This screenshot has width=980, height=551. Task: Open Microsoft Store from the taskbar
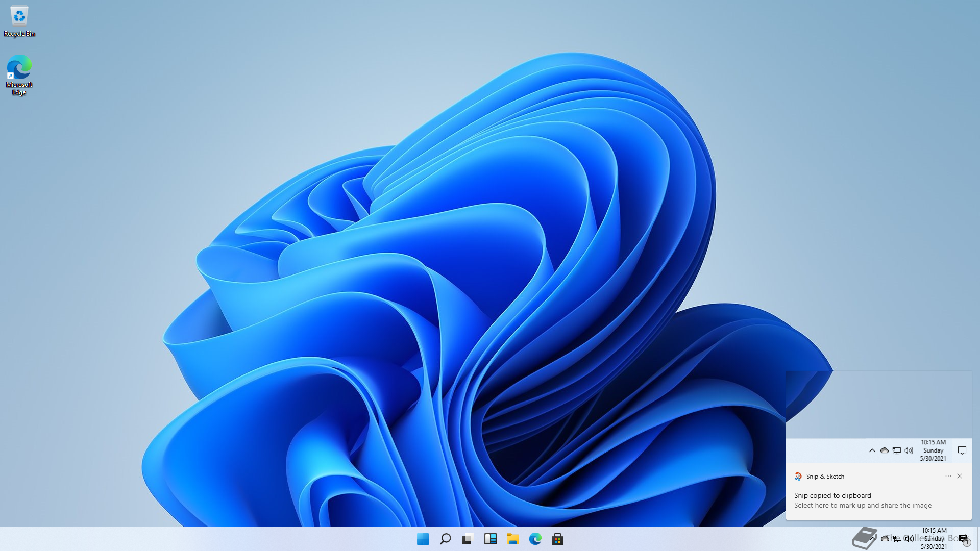pos(557,539)
